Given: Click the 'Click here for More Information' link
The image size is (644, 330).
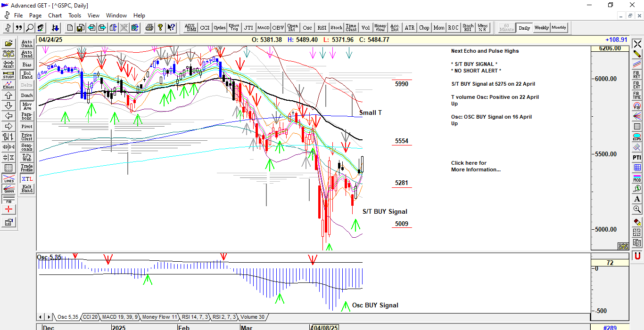Looking at the screenshot, I should tap(475, 166).
